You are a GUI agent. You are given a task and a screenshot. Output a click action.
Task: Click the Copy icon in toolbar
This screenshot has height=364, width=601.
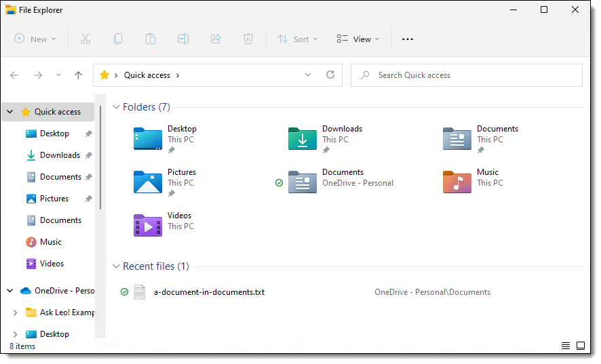pos(118,39)
